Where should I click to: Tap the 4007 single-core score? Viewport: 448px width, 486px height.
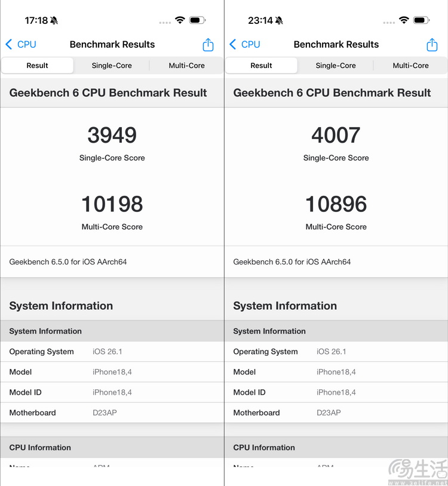pyautogui.click(x=336, y=135)
